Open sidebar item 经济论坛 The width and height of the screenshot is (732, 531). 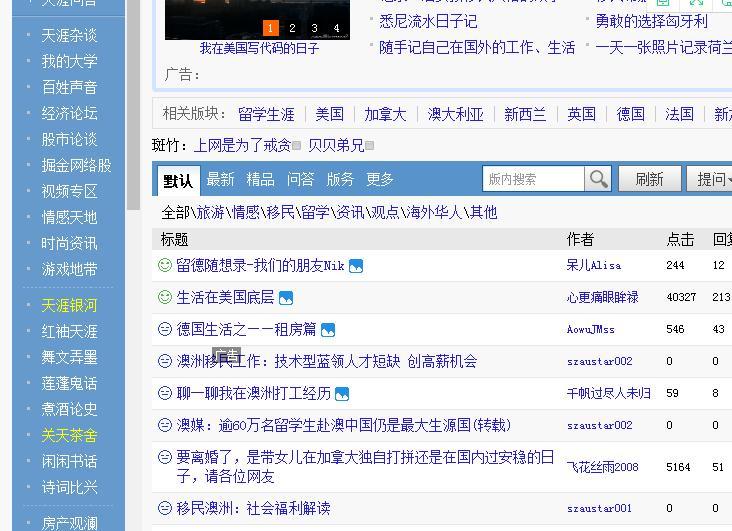tap(69, 113)
